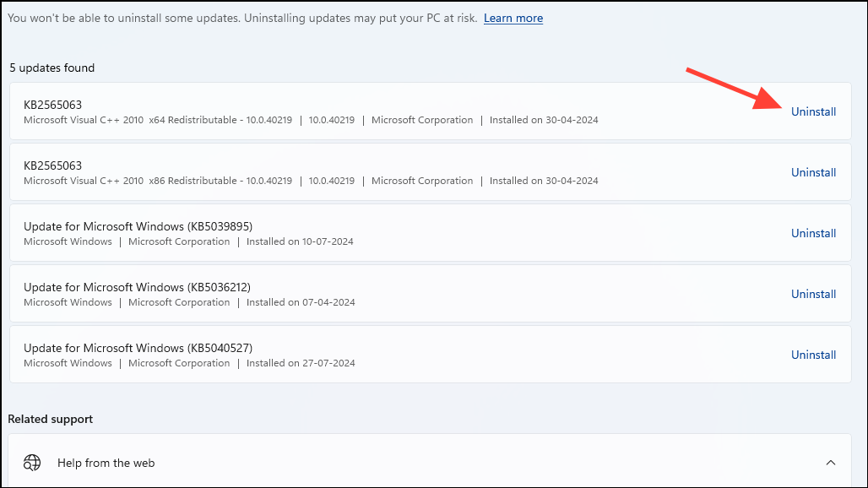Click the Help from the web label
Viewport: 868px width, 488px height.
pos(106,464)
